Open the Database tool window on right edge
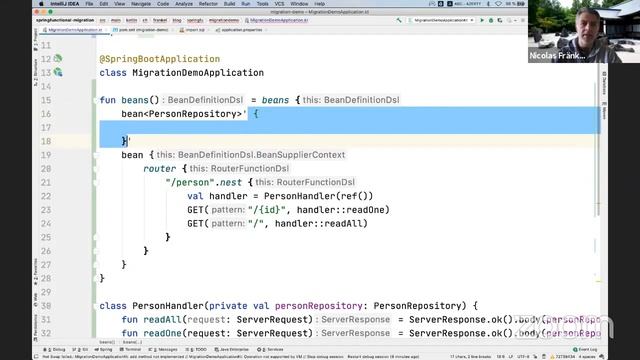This screenshot has width=640, height=360. coord(604,83)
